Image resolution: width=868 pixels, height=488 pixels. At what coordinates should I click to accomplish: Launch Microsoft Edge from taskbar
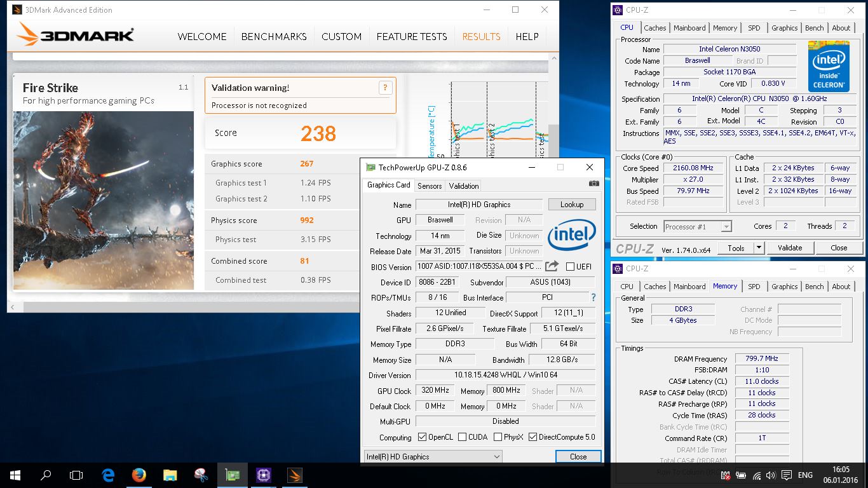(x=108, y=475)
